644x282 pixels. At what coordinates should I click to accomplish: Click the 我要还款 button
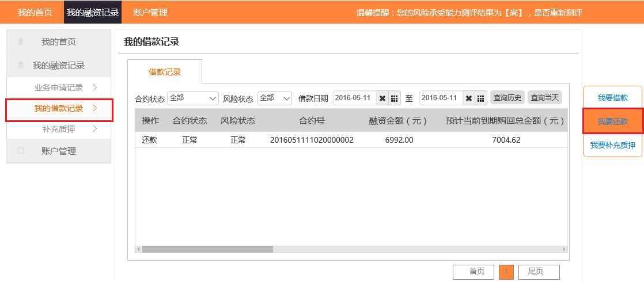click(613, 121)
